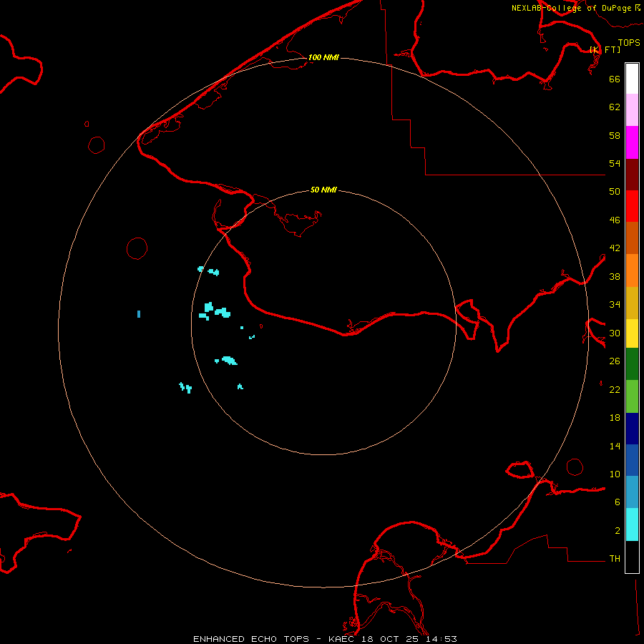Click the "50 NMI" range ring label
Image resolution: width=644 pixels, height=644 pixels.
pos(323,190)
